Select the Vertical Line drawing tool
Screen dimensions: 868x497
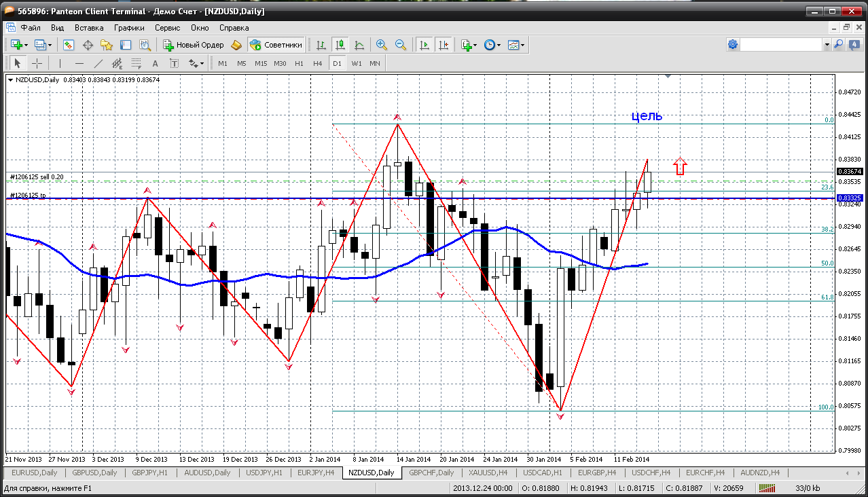coord(60,63)
